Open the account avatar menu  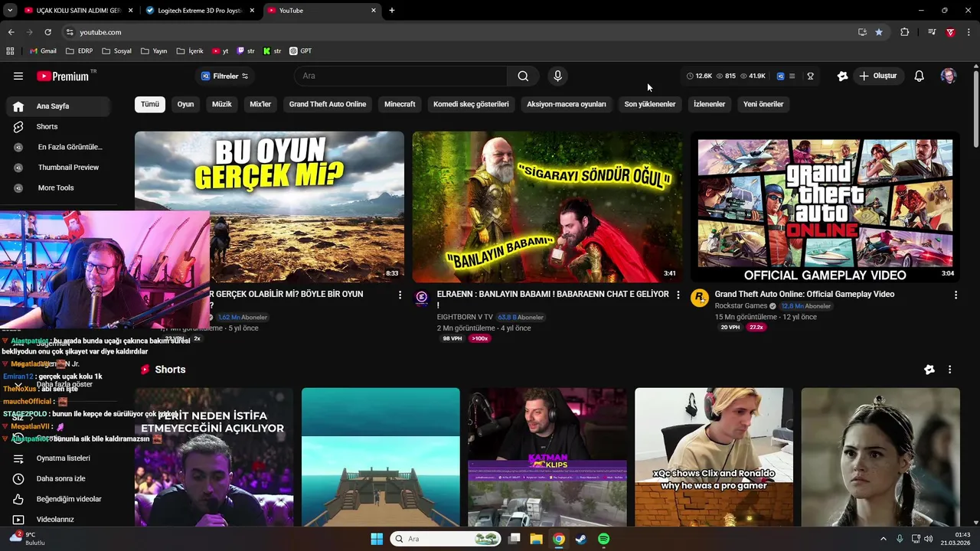point(948,76)
